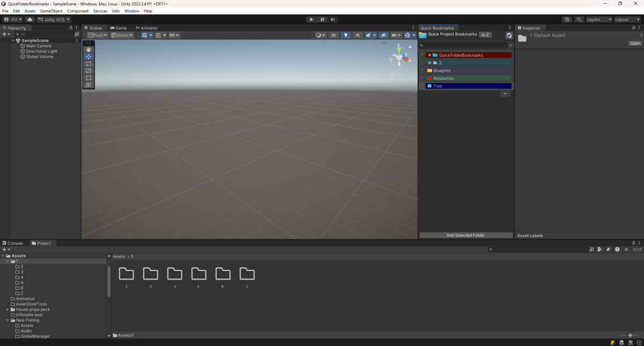
Task: Toggle scene lighting button
Action: pos(346,35)
